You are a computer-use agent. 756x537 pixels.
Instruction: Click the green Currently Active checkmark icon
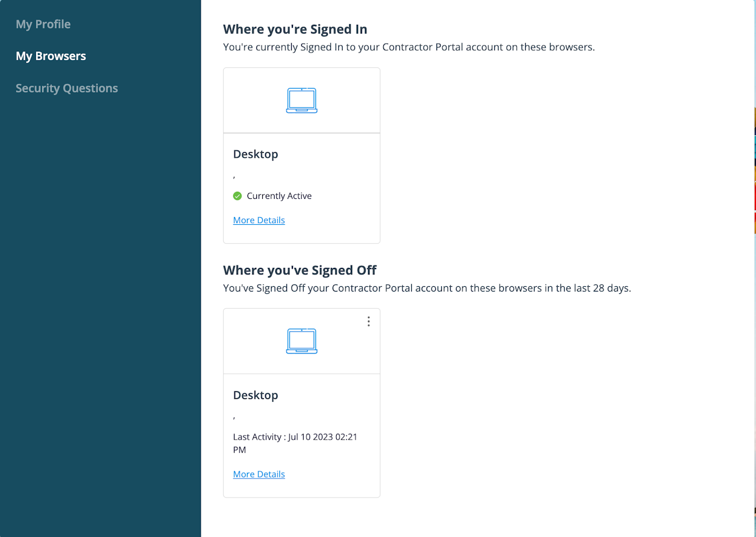[237, 196]
